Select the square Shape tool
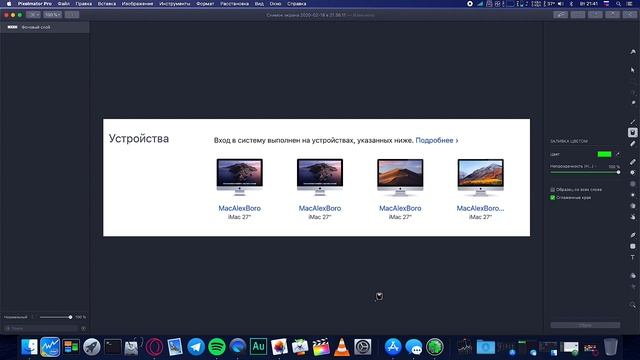The height and width of the screenshot is (360, 640). tap(633, 246)
